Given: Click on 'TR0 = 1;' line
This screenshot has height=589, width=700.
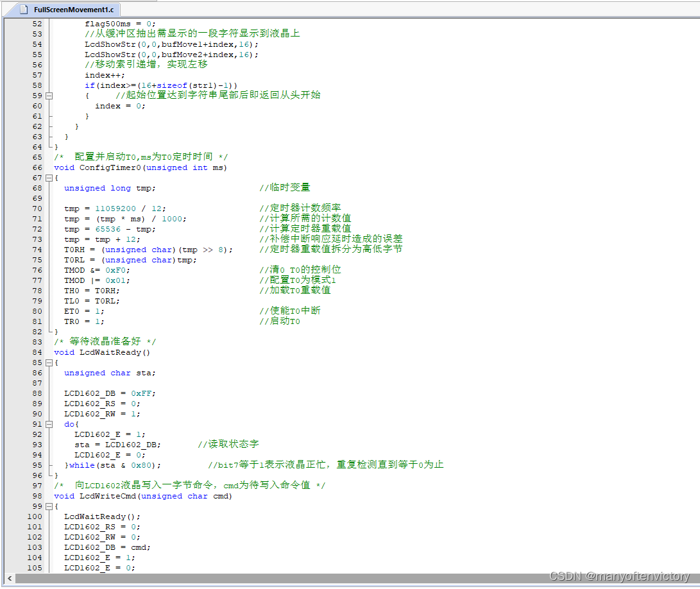Looking at the screenshot, I should coord(85,321).
